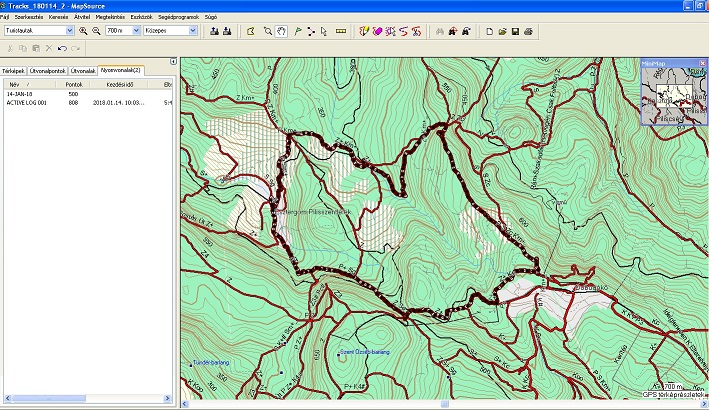The height and width of the screenshot is (410, 709).
Task: Select the hand pan tool
Action: click(281, 31)
